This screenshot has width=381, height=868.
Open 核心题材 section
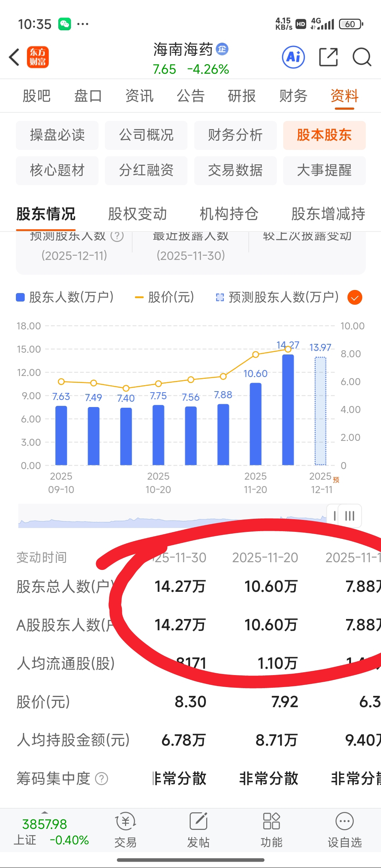57,170
